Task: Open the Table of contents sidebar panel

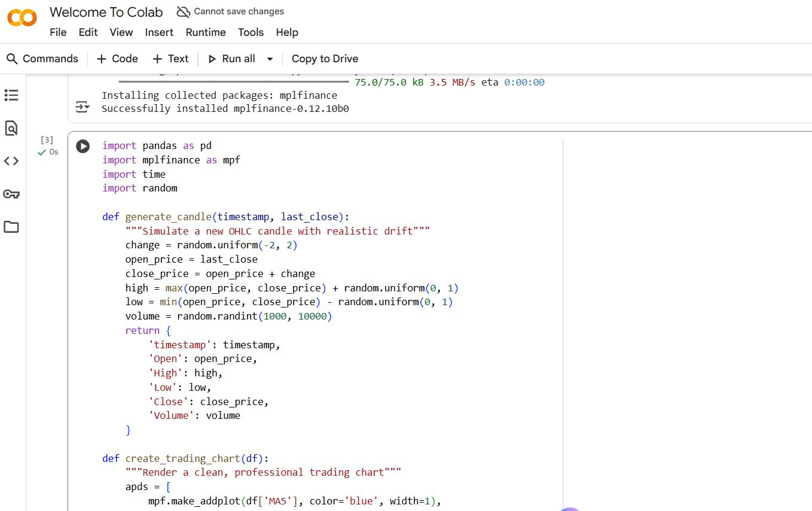Action: [11, 95]
